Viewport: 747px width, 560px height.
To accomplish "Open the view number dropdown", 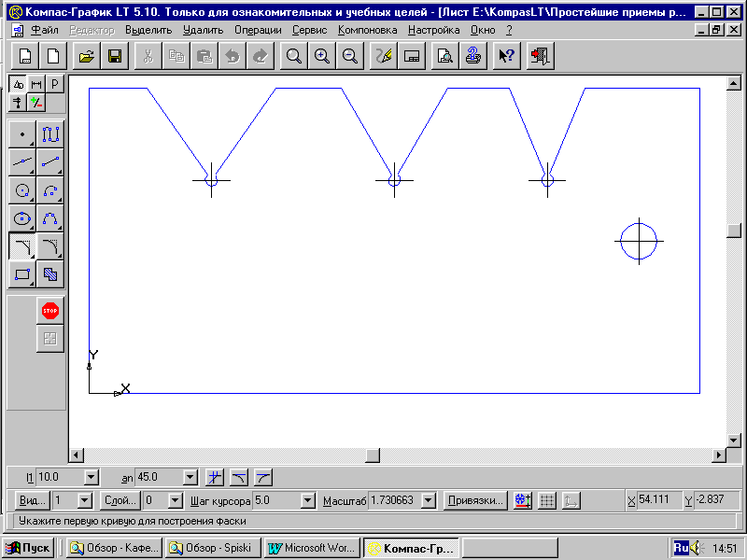I will coord(84,500).
